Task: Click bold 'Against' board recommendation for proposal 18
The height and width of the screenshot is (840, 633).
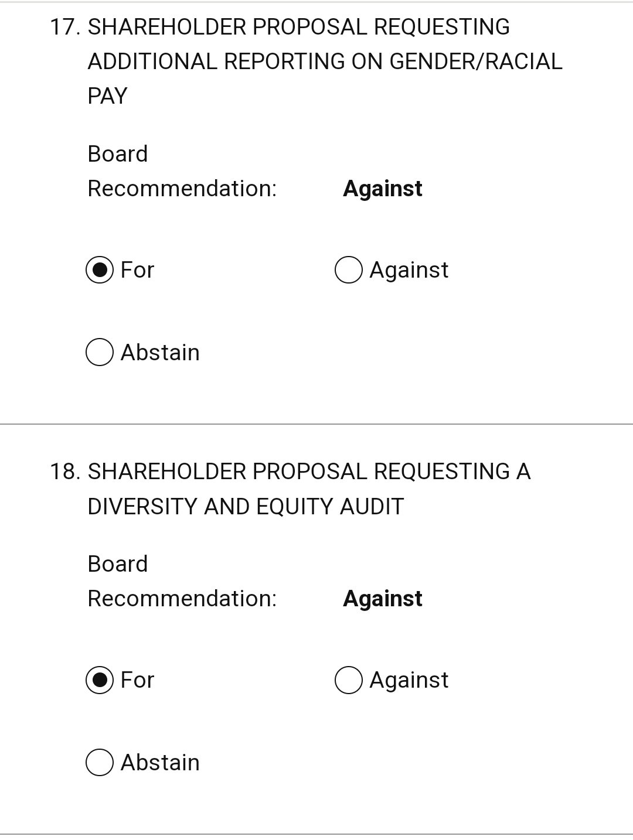Action: coord(383,599)
